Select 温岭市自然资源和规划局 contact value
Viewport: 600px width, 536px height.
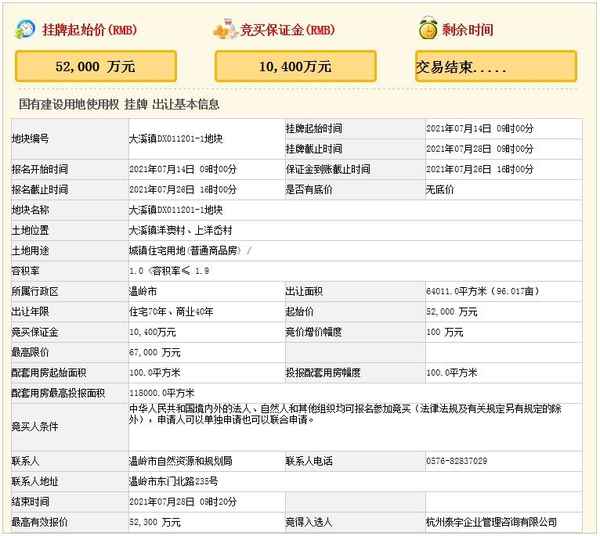(181, 461)
